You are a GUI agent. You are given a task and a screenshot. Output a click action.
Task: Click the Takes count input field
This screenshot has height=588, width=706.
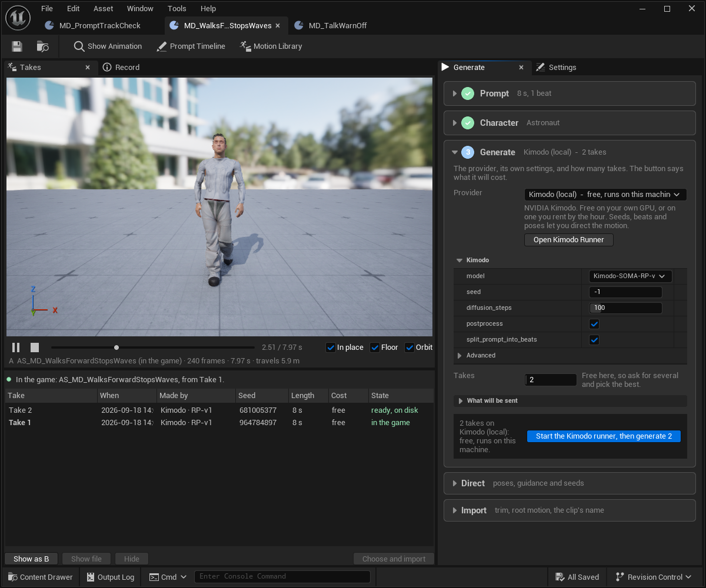click(x=551, y=380)
